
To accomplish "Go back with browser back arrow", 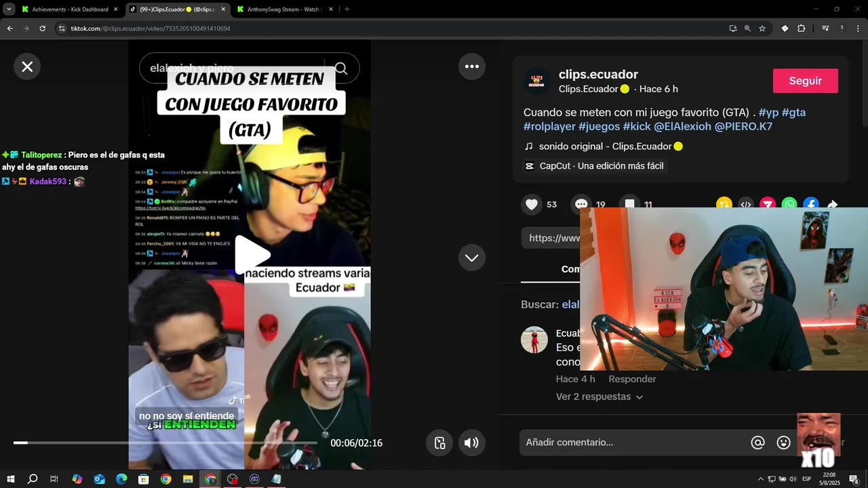I will (9, 28).
